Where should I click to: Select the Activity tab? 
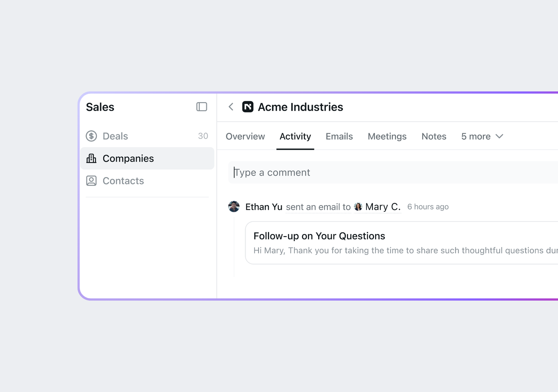295,136
